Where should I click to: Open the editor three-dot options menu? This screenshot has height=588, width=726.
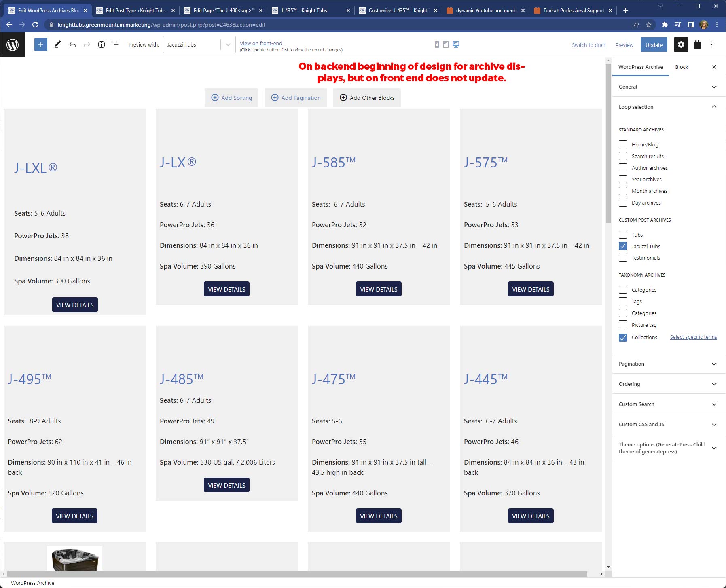[712, 44]
